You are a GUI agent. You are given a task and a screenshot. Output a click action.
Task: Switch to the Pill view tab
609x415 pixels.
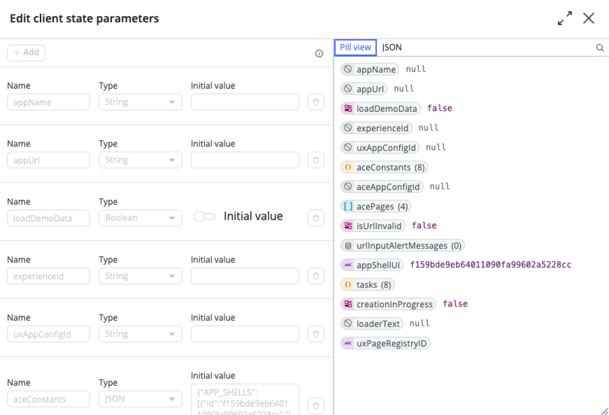355,47
